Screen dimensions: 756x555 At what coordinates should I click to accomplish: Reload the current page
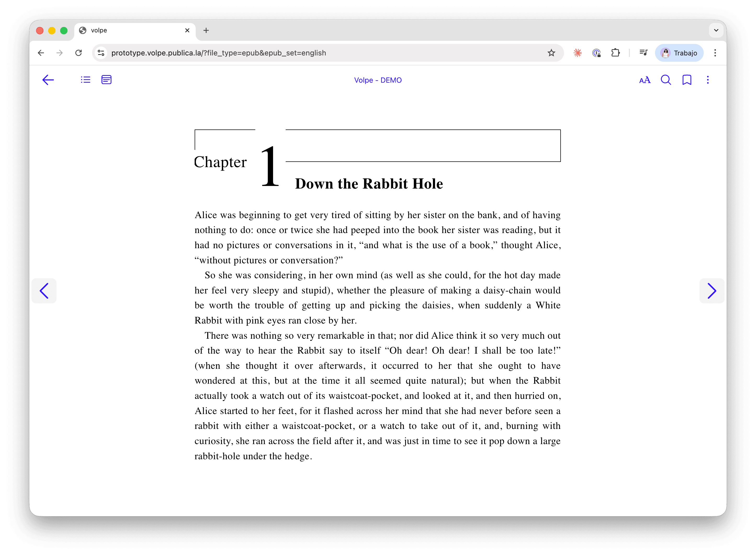pos(78,53)
